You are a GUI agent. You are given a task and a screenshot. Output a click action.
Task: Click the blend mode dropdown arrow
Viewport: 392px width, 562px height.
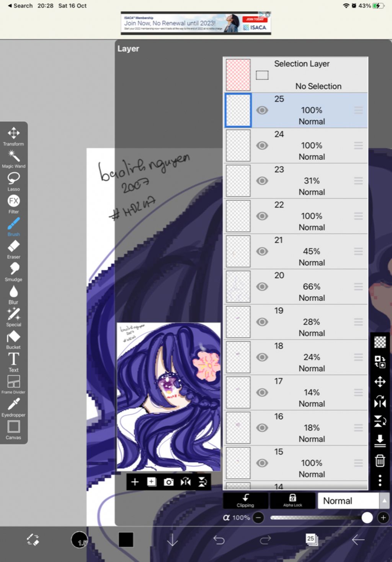[384, 501]
